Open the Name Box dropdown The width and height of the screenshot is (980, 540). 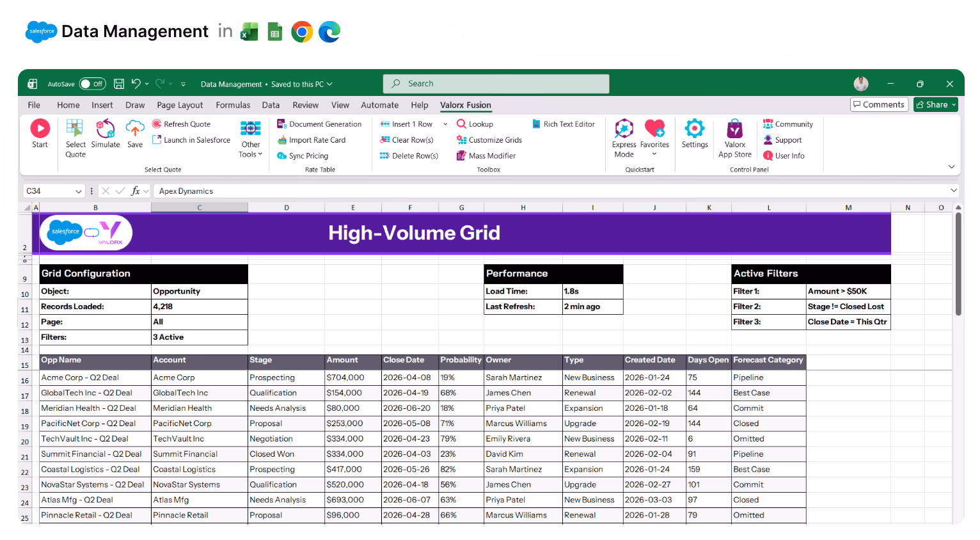coord(80,191)
